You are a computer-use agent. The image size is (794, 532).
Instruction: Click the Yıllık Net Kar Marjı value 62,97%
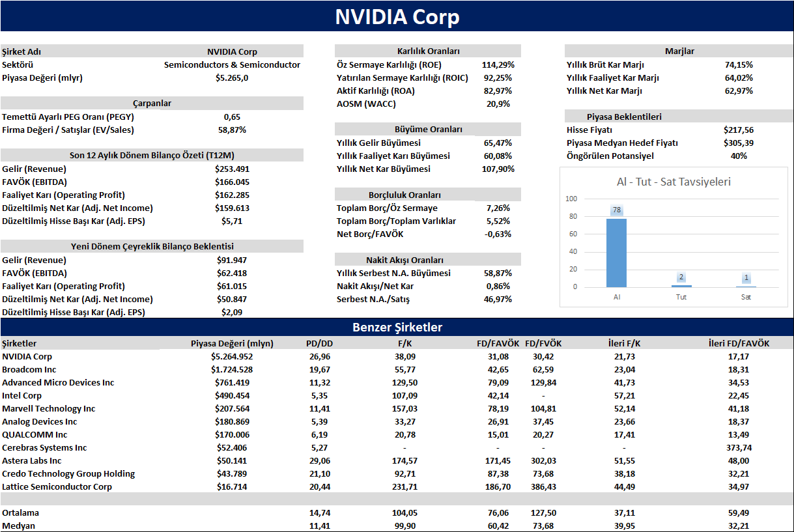pyautogui.click(x=739, y=91)
